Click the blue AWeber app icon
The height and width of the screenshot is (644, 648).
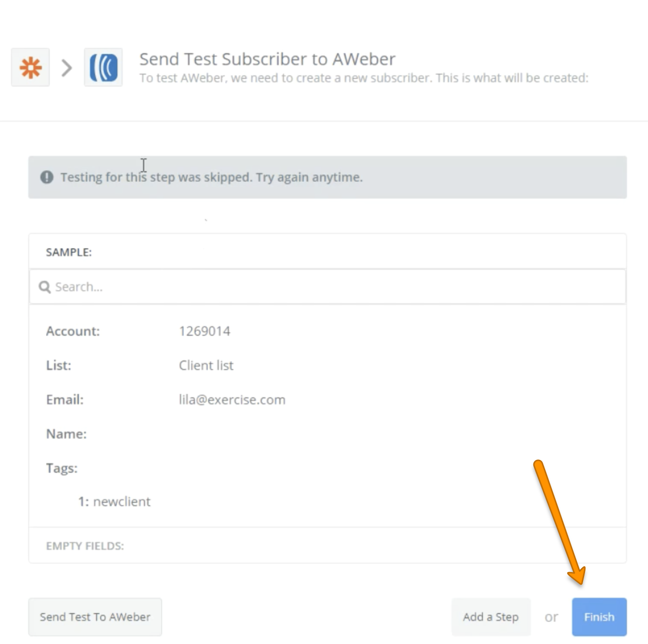(103, 67)
